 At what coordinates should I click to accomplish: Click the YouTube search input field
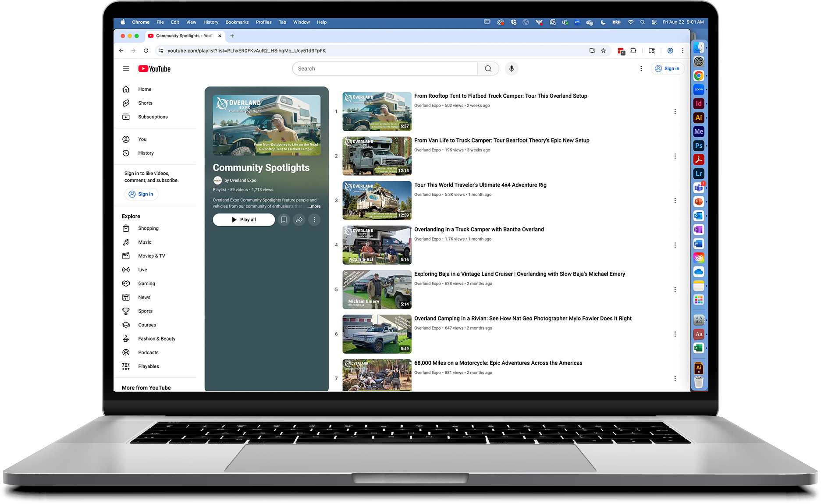(385, 68)
